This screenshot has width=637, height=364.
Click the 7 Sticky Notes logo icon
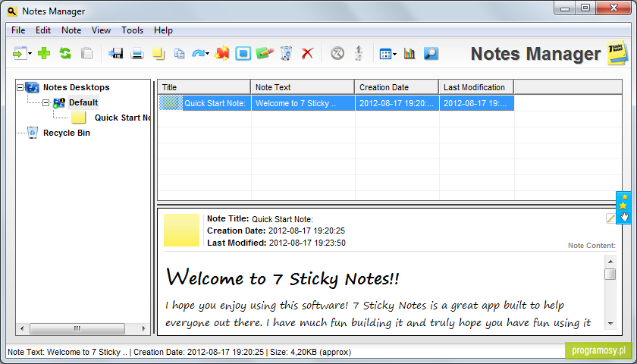click(617, 52)
